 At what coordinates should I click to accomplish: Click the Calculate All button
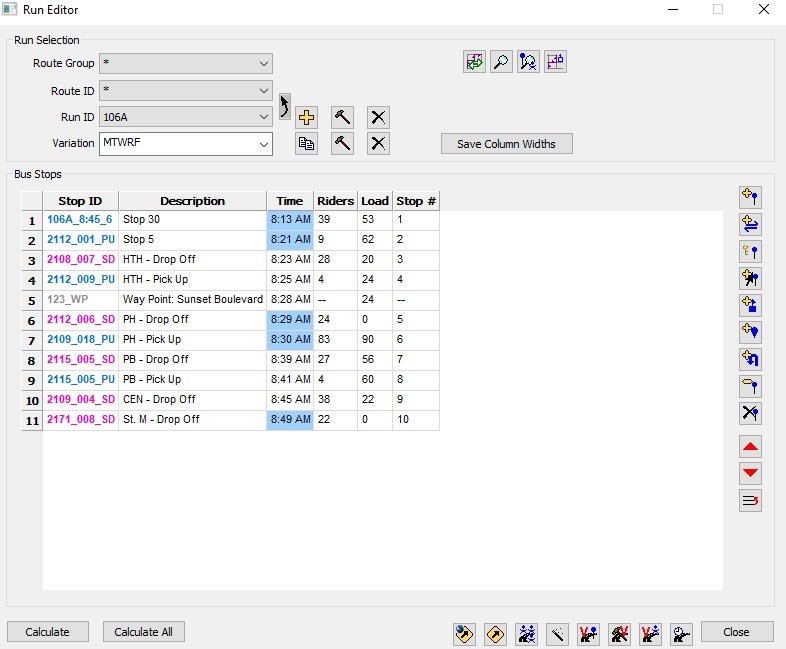tap(143, 632)
